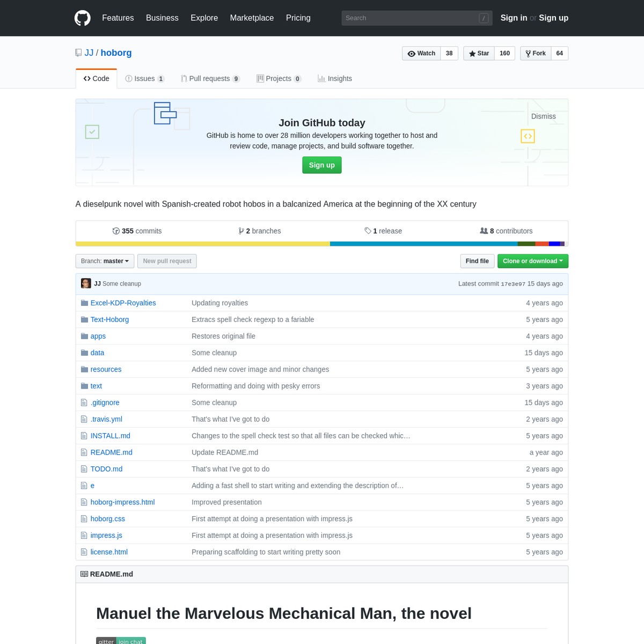644x644 pixels.
Task: Click the green Sign up button
Action: tap(322, 165)
